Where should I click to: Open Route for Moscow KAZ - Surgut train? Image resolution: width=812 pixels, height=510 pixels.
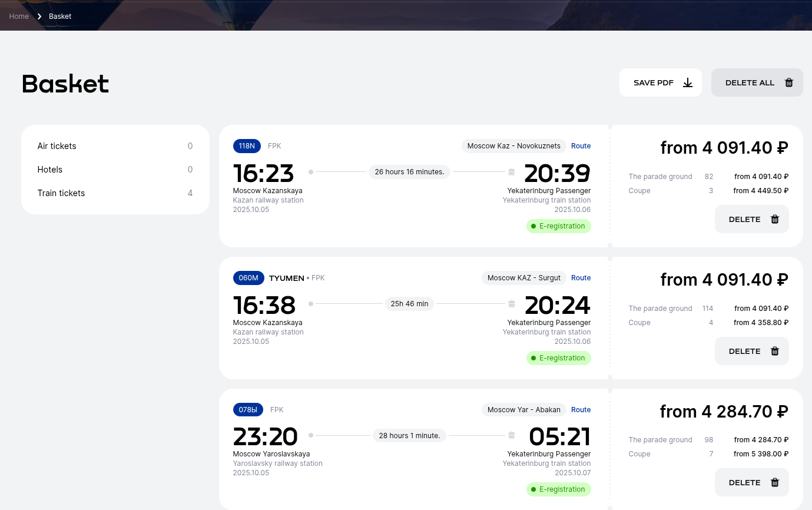coord(581,278)
